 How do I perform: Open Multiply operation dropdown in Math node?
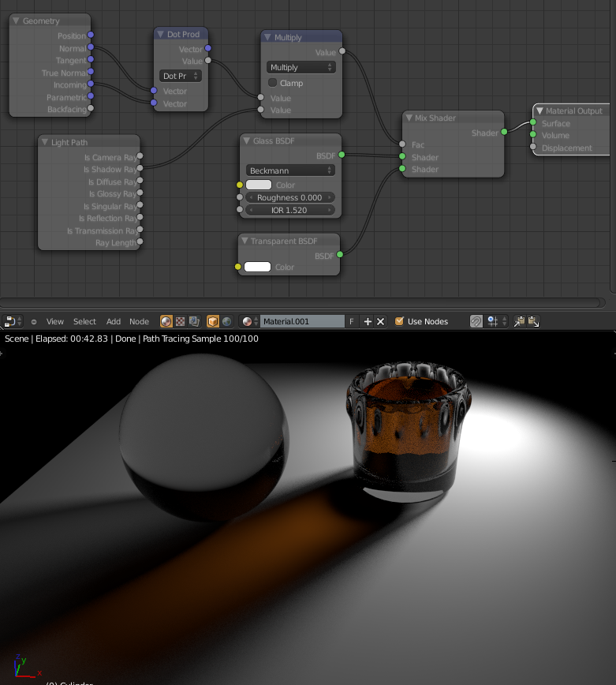click(x=301, y=67)
